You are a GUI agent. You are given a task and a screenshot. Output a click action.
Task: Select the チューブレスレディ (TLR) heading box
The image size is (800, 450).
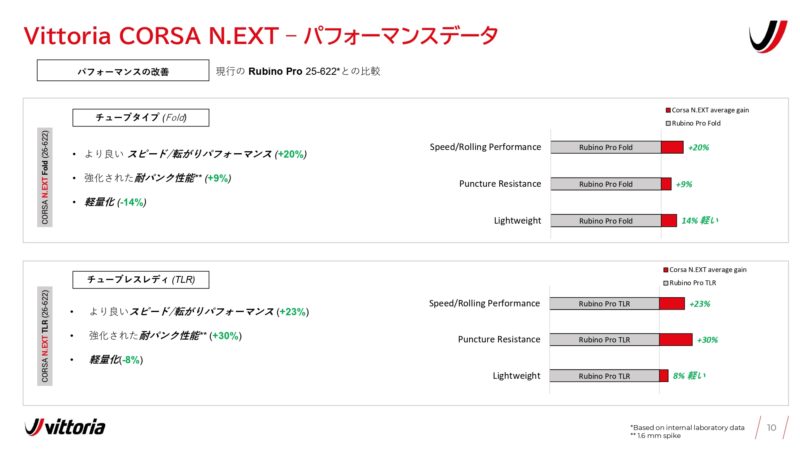point(139,279)
